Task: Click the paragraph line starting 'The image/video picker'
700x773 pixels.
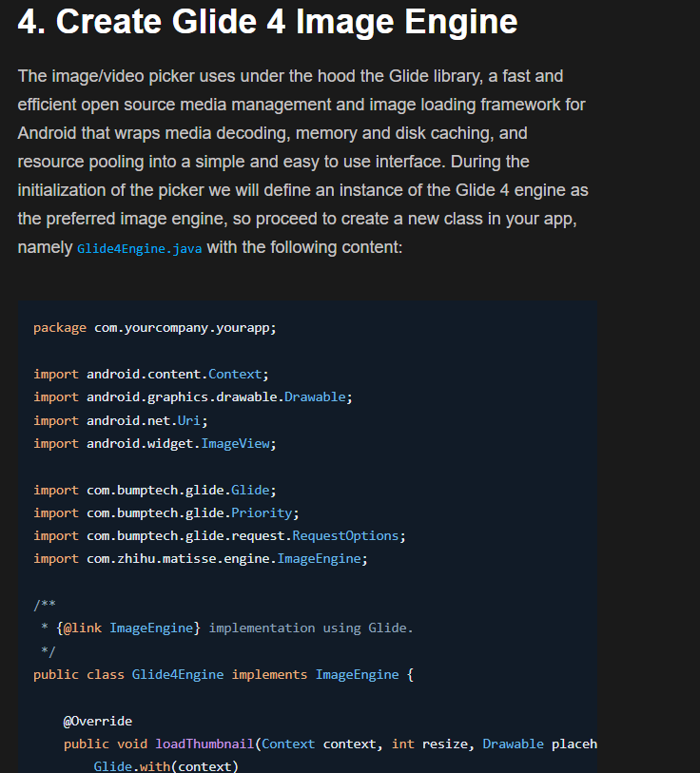Action: click(290, 76)
